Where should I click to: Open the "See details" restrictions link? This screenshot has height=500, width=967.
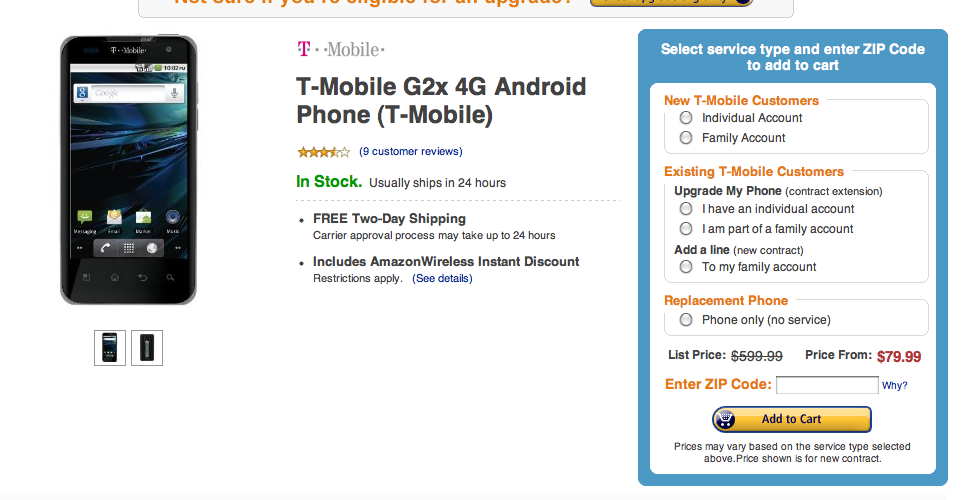pos(442,278)
